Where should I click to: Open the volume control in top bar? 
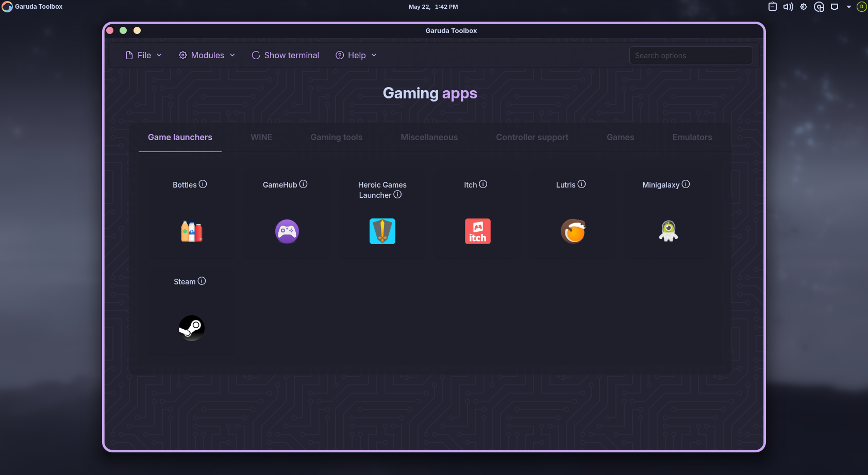click(x=788, y=7)
